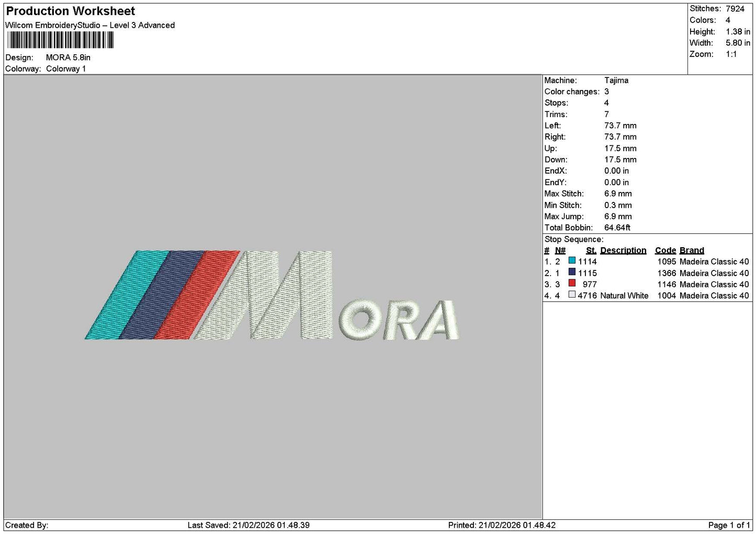Click the Width value '5.80 in'

(x=738, y=43)
